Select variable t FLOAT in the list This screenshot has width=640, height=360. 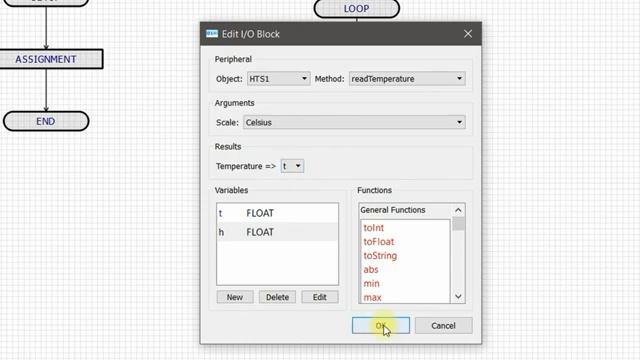pos(278,213)
